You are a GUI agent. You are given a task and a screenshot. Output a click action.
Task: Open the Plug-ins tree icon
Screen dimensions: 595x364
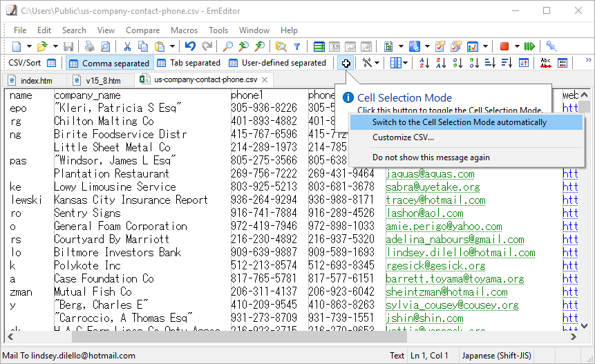(388, 47)
